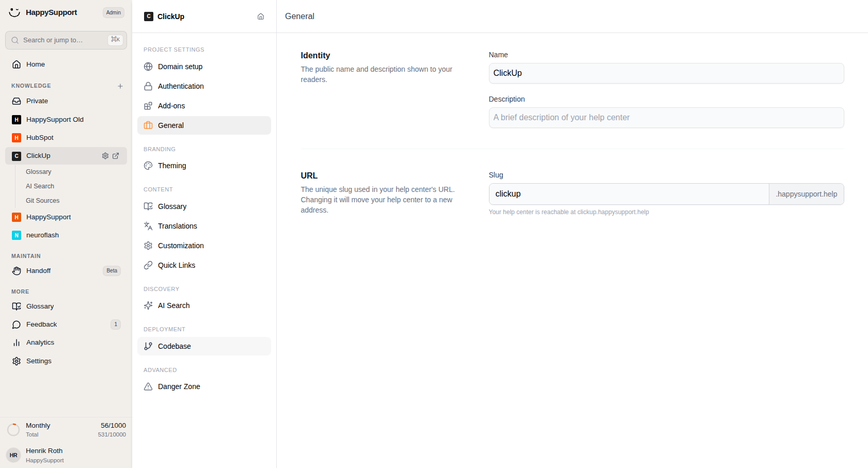Open ClickUp help center in new tab icon

pyautogui.click(x=116, y=156)
